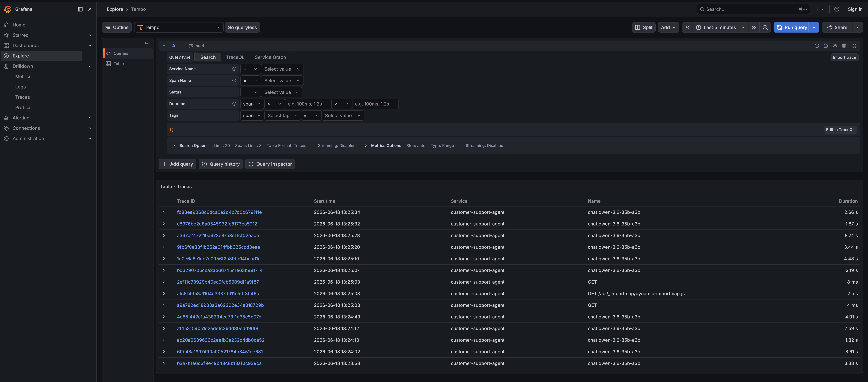Screen dimensions: 868x382
Task: Switch to the TraceQL query type tab
Action: (235, 57)
